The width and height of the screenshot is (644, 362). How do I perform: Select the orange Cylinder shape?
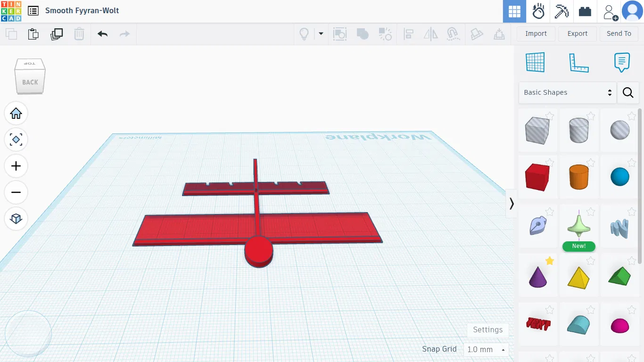[578, 177]
